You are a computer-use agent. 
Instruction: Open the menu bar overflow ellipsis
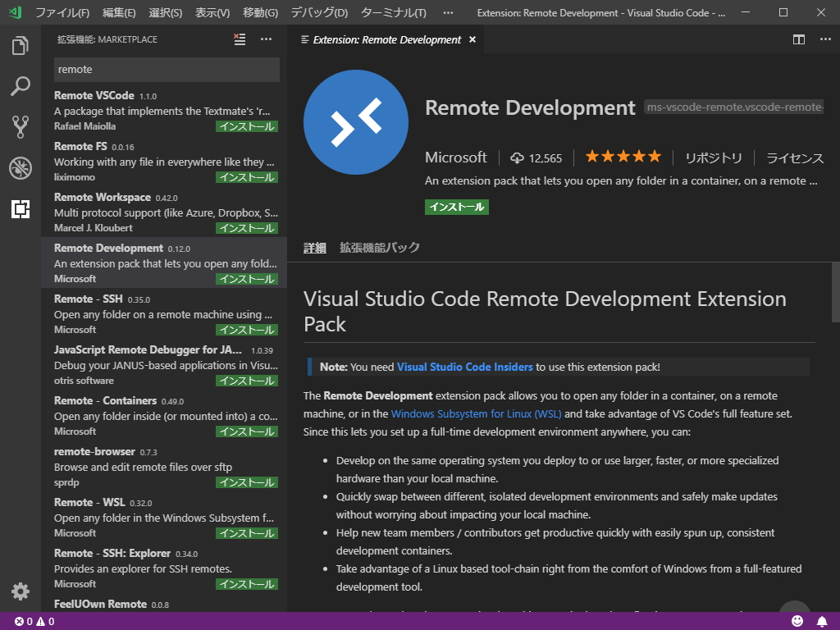[x=448, y=12]
